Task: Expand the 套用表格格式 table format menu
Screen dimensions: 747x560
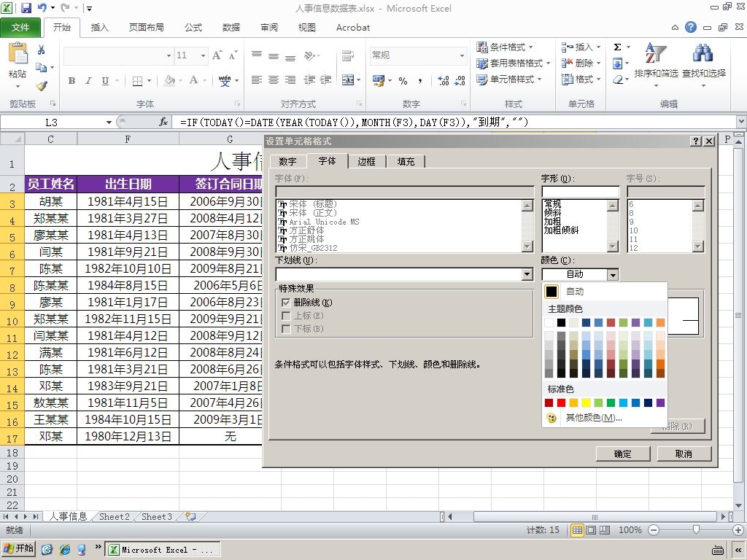Action: (x=514, y=63)
